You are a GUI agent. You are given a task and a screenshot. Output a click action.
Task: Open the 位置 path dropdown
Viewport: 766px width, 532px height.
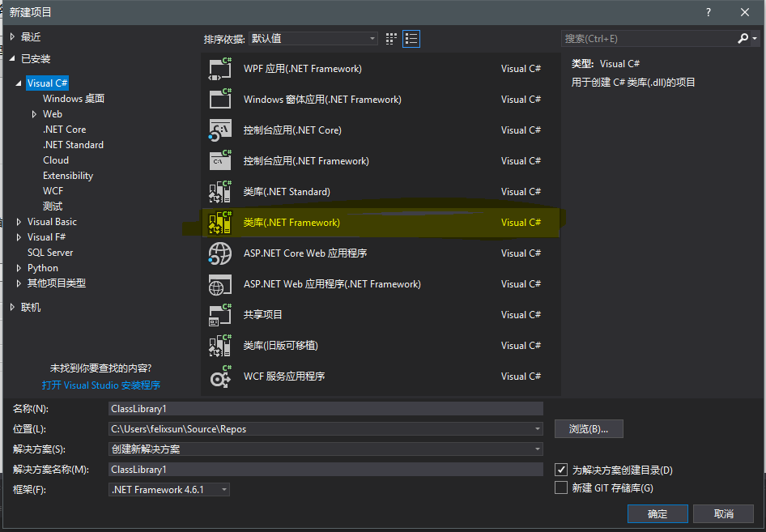(538, 429)
